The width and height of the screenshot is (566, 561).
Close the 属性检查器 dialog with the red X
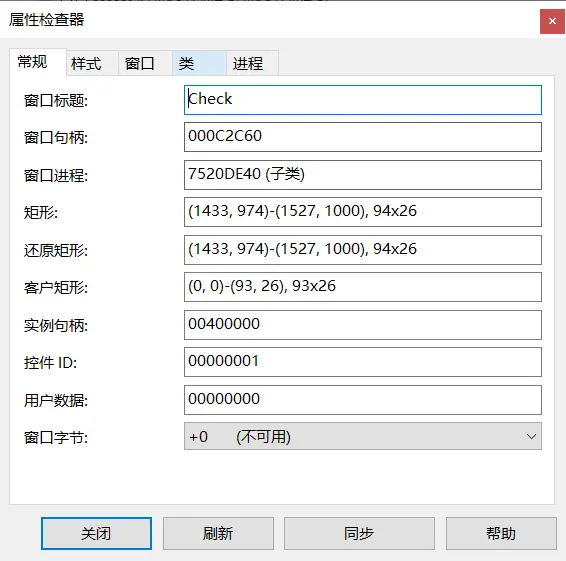(552, 21)
